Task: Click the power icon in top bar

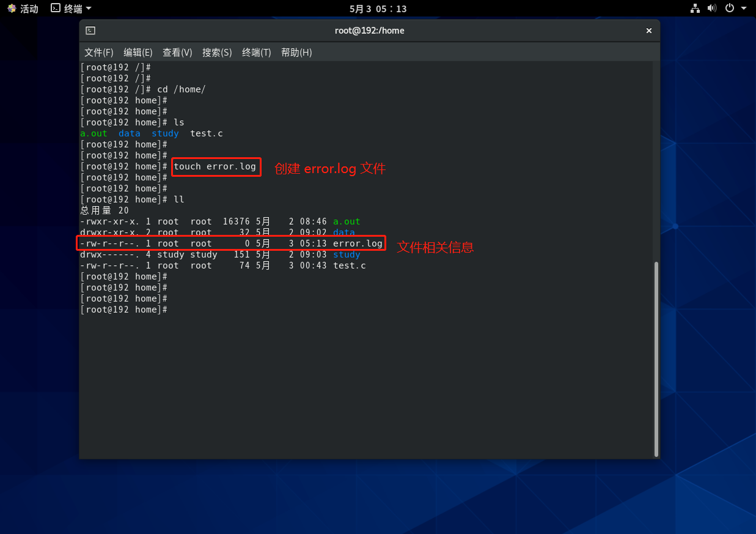Action: [729, 9]
